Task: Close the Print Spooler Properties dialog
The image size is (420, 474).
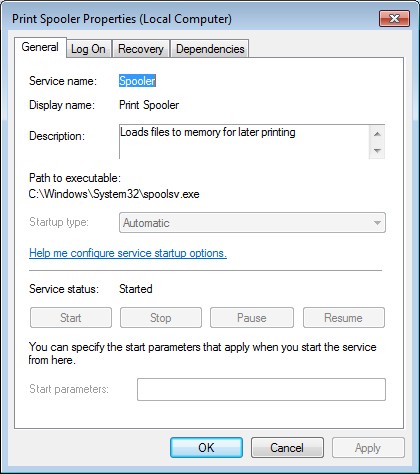Action: (394, 18)
